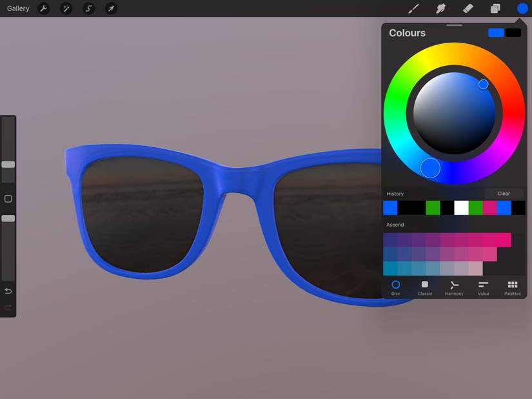Switch to the Classic colour tab

[425, 288]
